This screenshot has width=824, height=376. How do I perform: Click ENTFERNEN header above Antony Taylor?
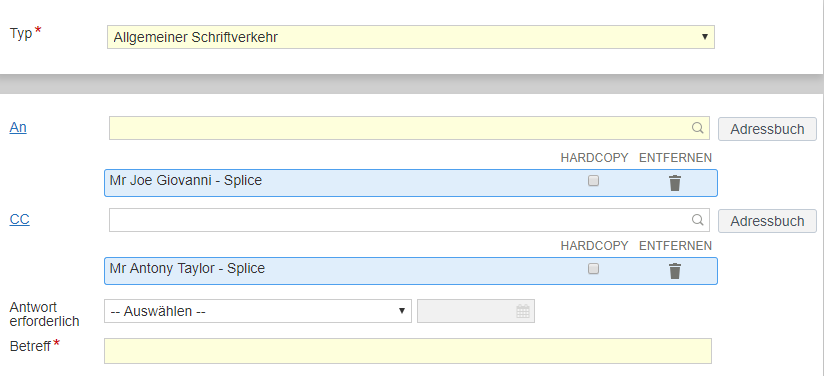tap(675, 246)
